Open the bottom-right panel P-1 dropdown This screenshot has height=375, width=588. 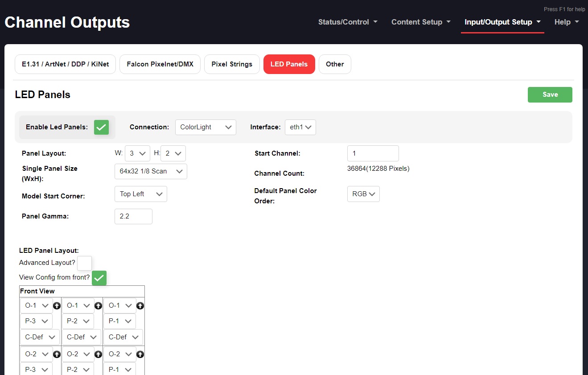point(120,369)
